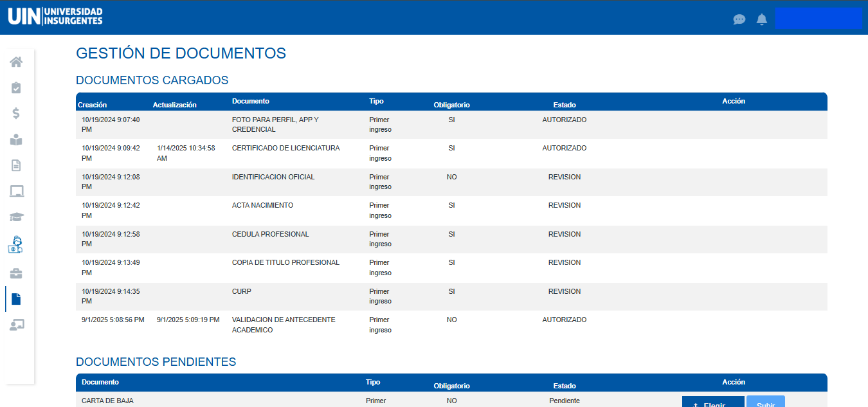
Task: Click the laptop icon in sidebar
Action: 16,191
